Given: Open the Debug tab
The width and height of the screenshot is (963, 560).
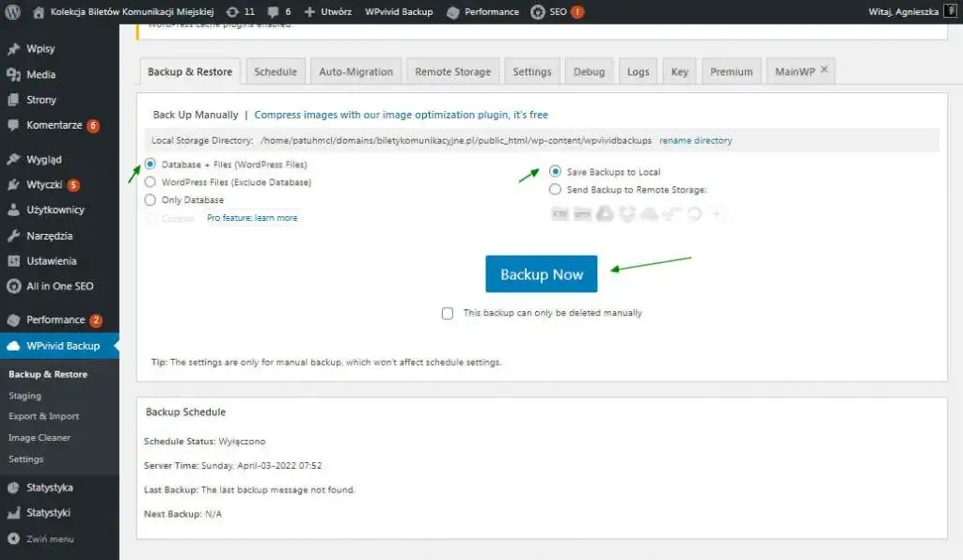Looking at the screenshot, I should pos(589,71).
